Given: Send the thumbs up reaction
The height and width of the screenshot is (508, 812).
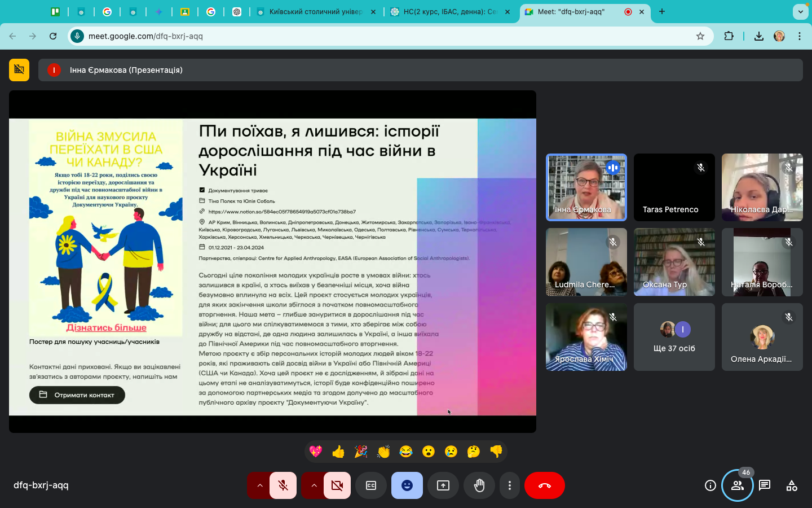Looking at the screenshot, I should coord(338,452).
